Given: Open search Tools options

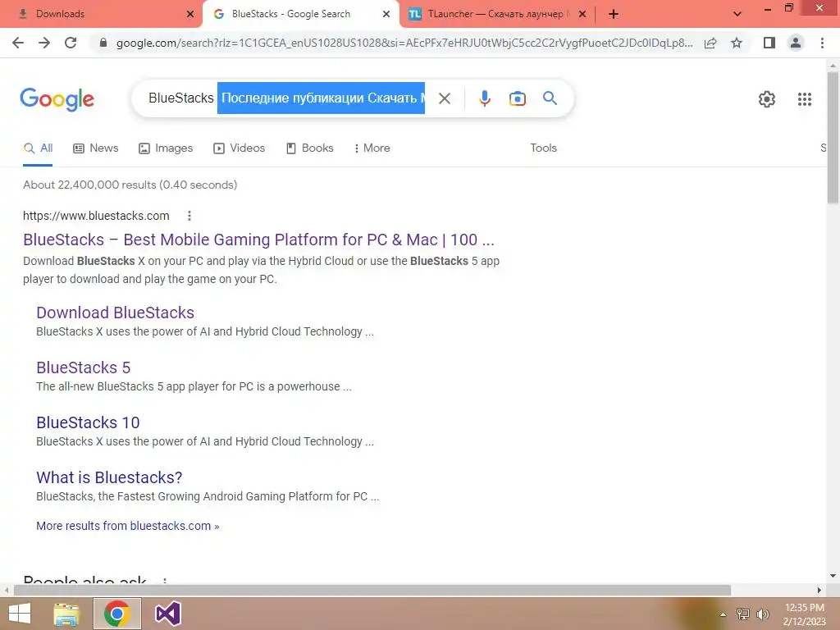Looking at the screenshot, I should 543,148.
